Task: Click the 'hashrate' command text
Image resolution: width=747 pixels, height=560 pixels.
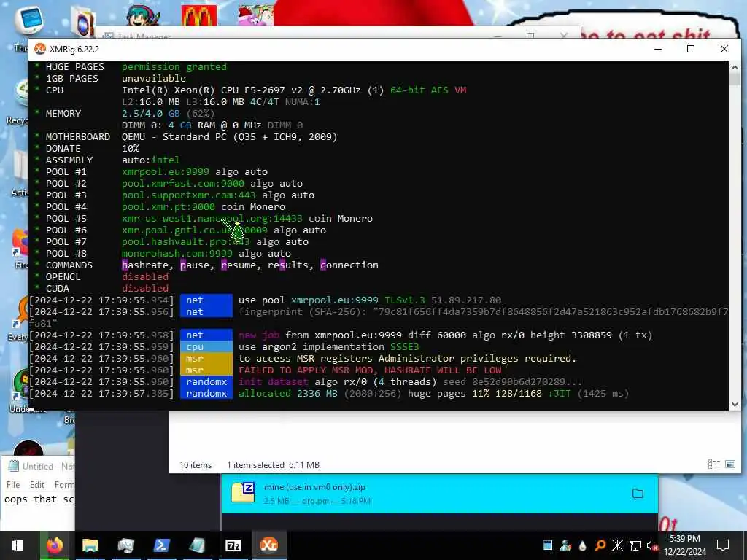Action: pos(145,265)
